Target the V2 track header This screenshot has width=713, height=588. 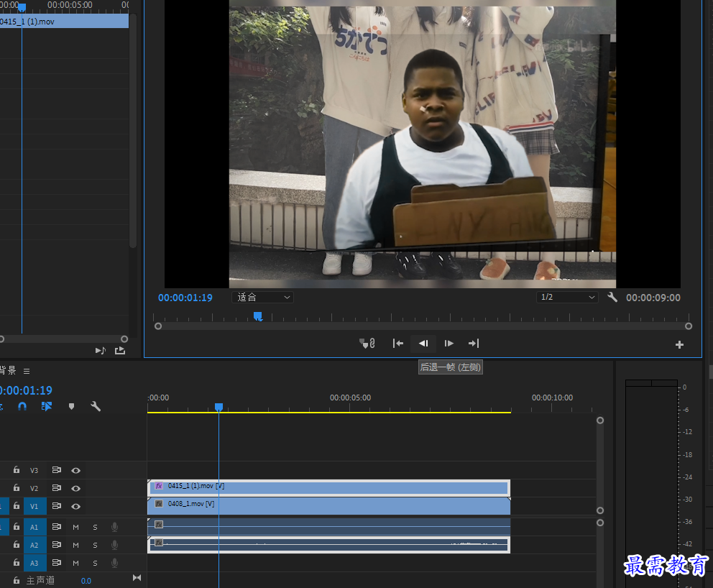[x=34, y=488]
